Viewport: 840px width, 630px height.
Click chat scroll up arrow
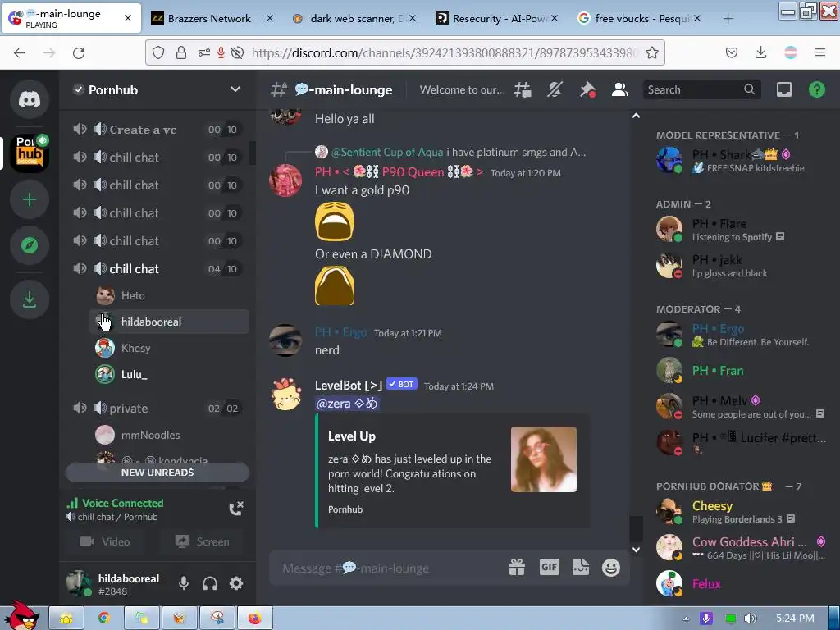point(636,116)
